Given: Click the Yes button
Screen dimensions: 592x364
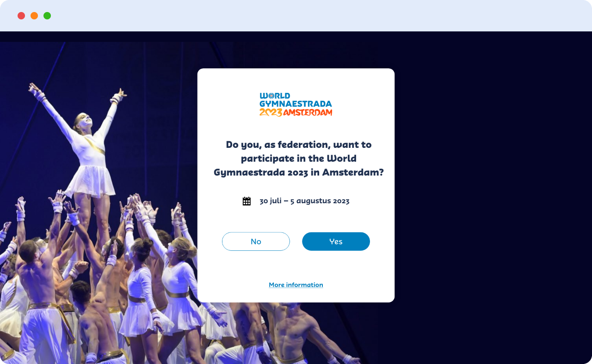Looking at the screenshot, I should 336,242.
